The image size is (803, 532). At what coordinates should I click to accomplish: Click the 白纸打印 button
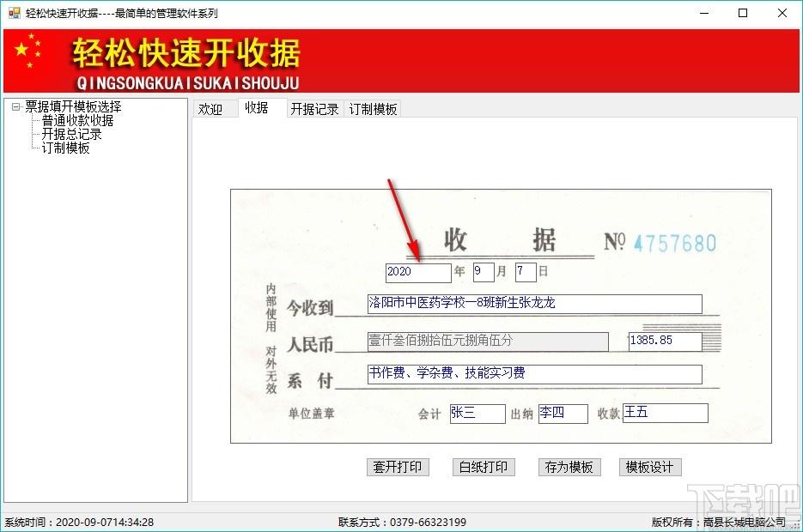click(483, 467)
